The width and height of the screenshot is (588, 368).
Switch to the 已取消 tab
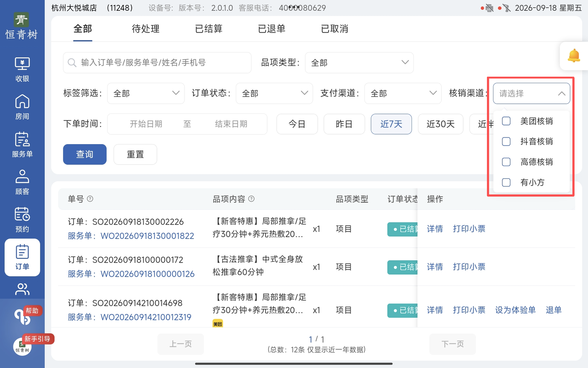(x=335, y=29)
